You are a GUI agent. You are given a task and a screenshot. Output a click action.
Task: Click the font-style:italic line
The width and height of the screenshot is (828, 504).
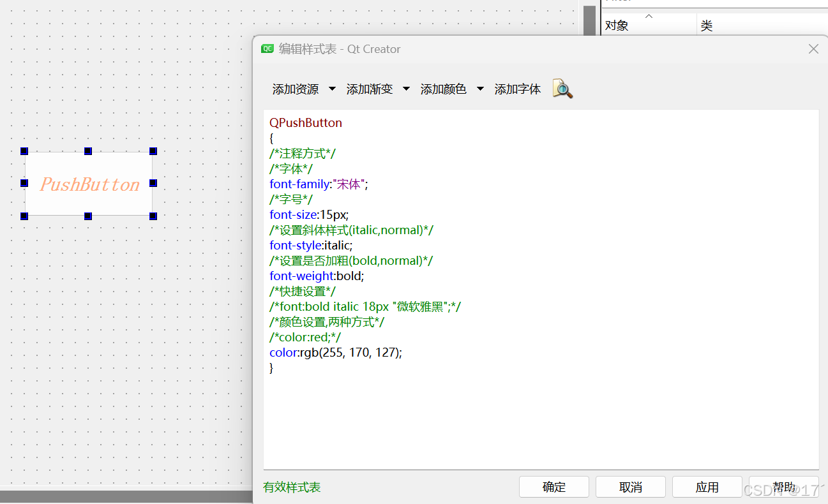(311, 245)
